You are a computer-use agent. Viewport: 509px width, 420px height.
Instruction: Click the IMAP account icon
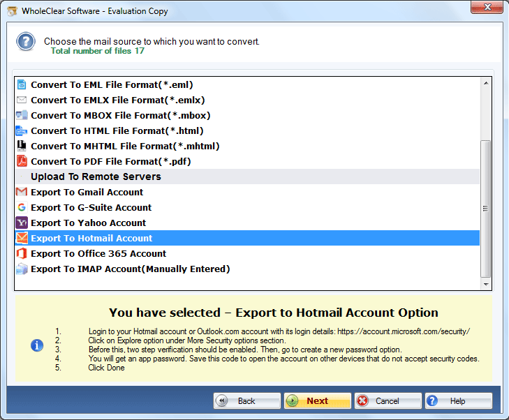[x=22, y=269]
